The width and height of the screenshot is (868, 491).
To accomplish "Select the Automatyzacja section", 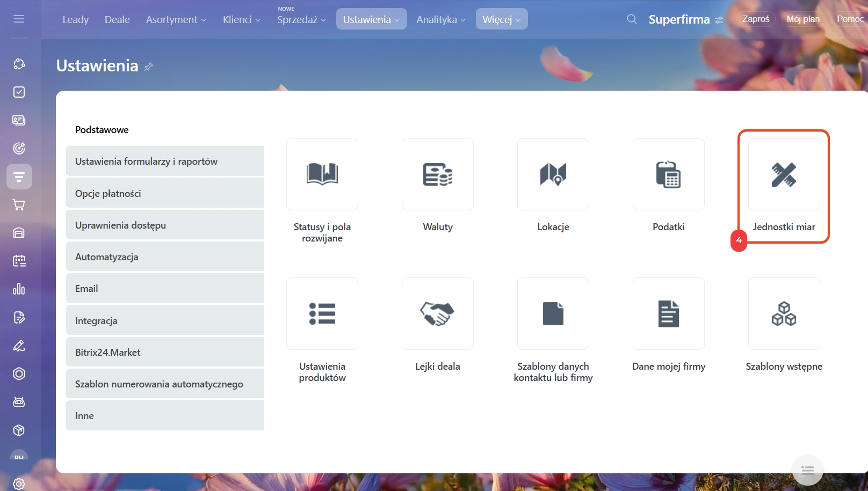I will click(x=165, y=257).
